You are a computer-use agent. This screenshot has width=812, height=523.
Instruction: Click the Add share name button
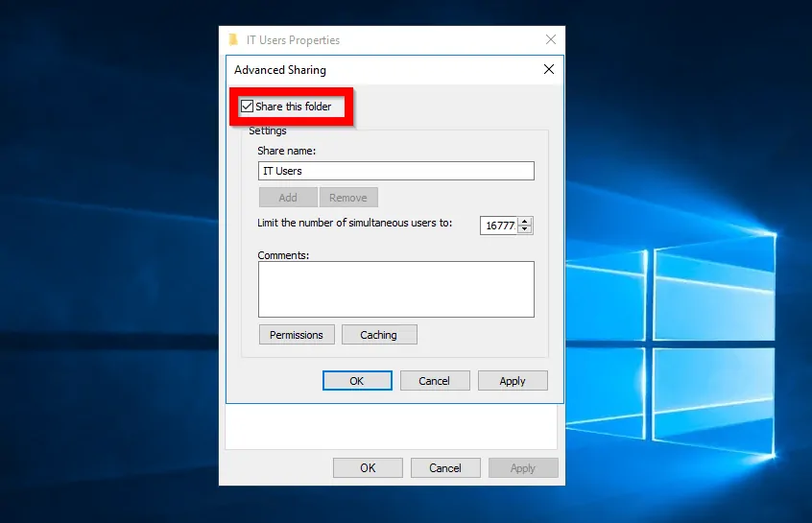(x=288, y=198)
